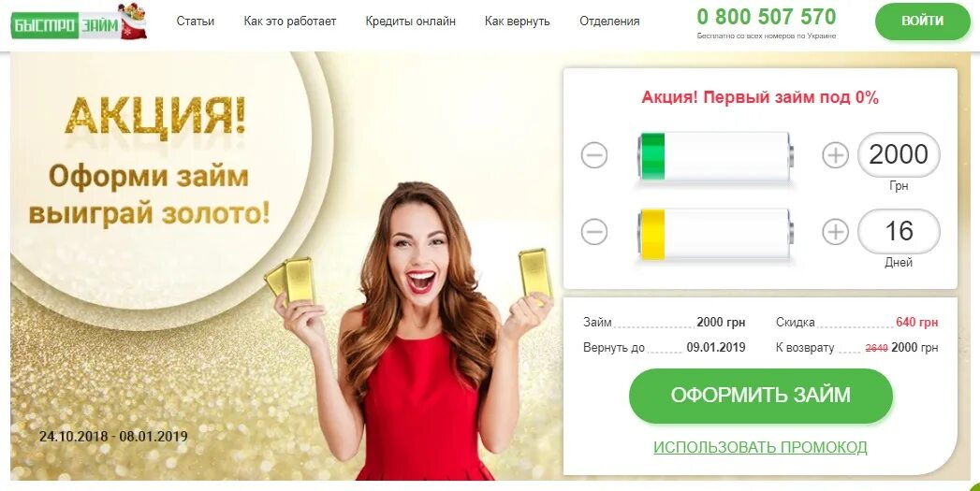Viewport: 980px width, 491px height.
Task: Click the БыстроЗайм logo
Action: click(x=79, y=22)
